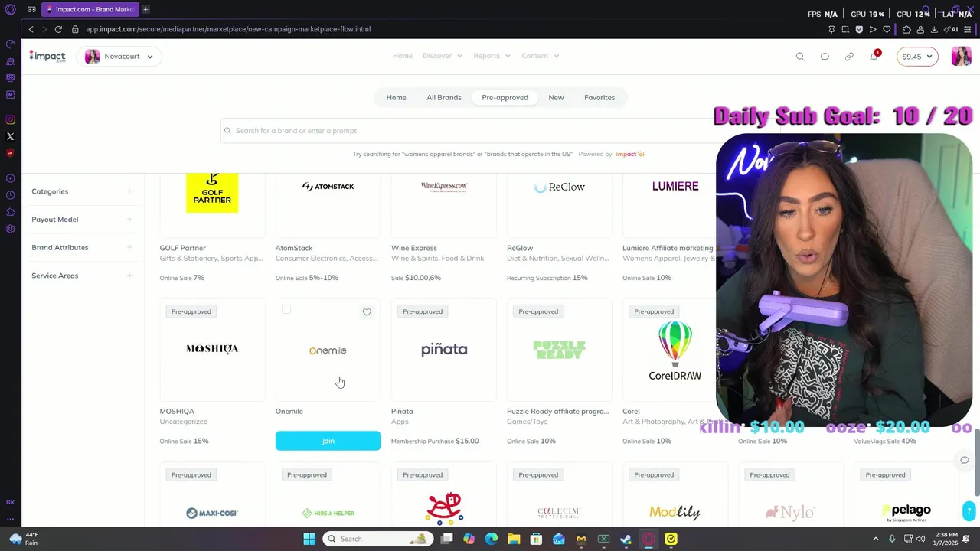Bookmark the page with the heart icon
Screen dimensions: 980x551
click(x=887, y=29)
